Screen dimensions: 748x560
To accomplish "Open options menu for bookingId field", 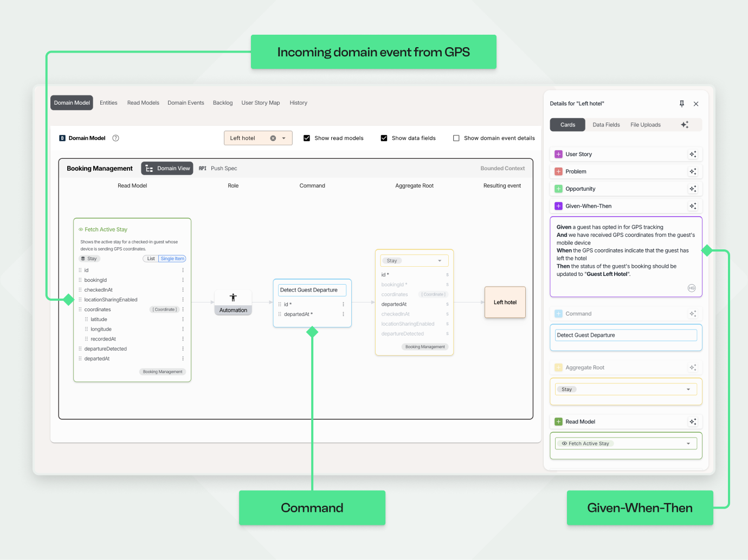I will coord(183,280).
